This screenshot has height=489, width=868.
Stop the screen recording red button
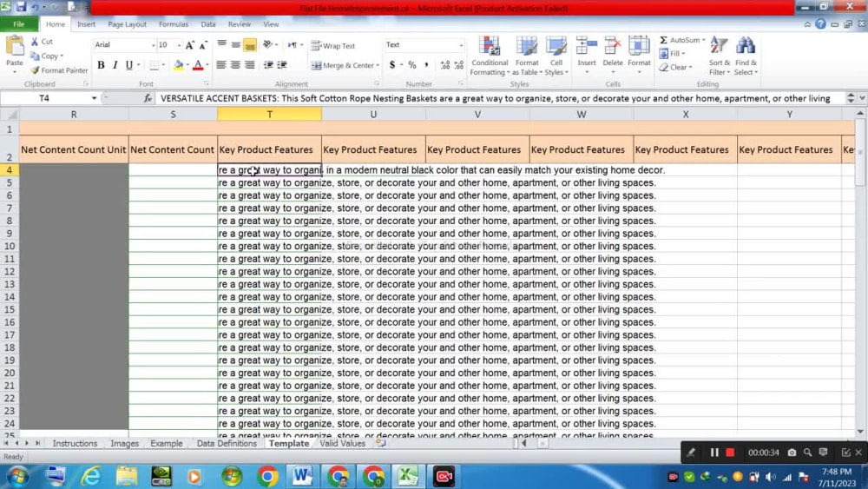point(730,453)
